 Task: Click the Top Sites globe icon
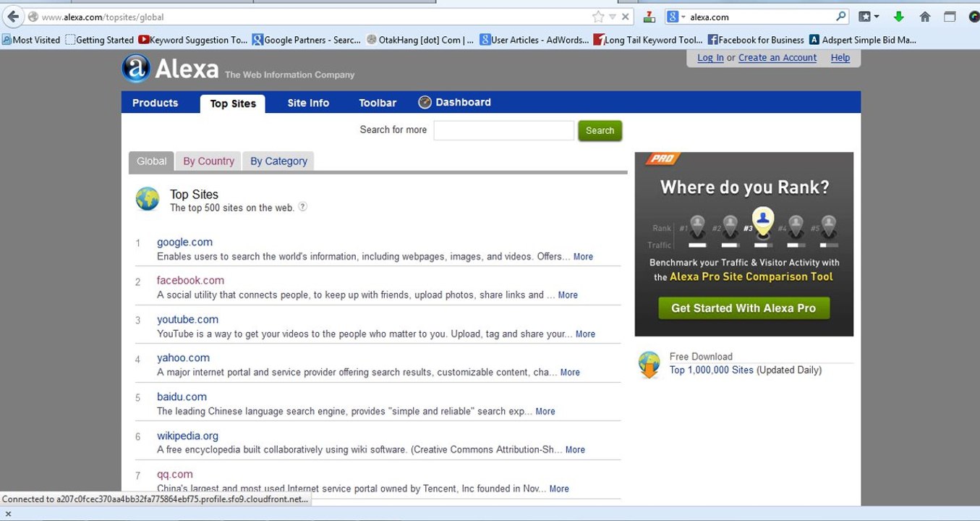(148, 199)
